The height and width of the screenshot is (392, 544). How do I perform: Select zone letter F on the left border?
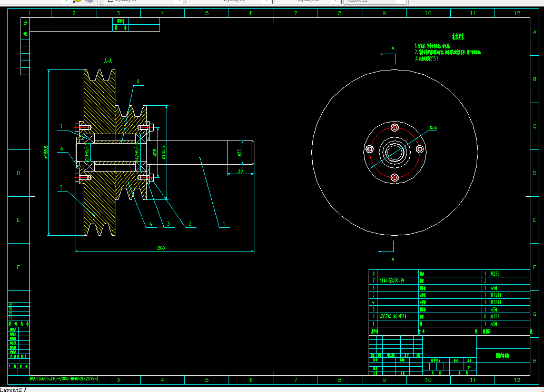coord(19,267)
